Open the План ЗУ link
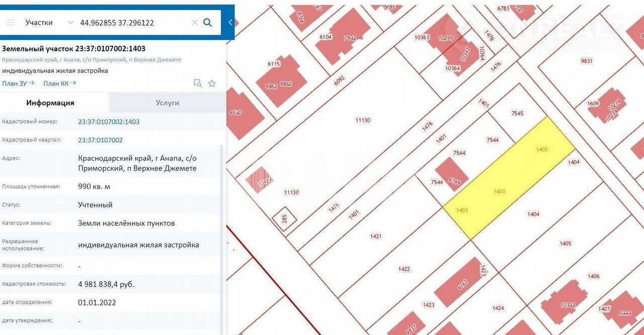The image size is (644, 335). (18, 83)
